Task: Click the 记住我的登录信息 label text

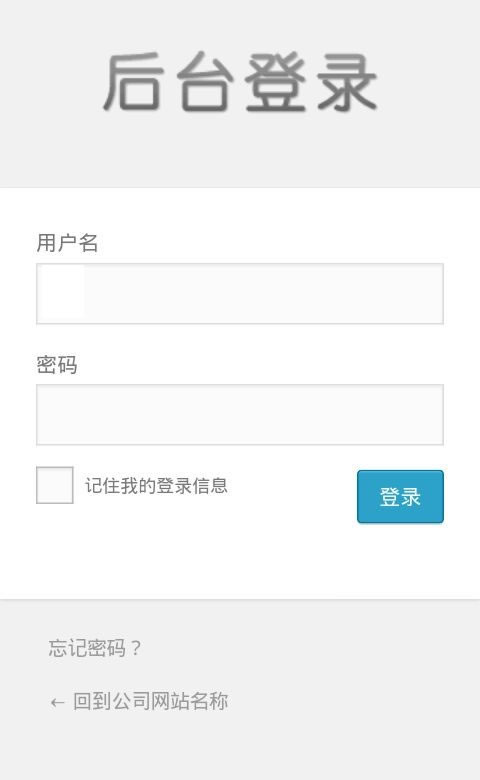Action: click(x=156, y=486)
